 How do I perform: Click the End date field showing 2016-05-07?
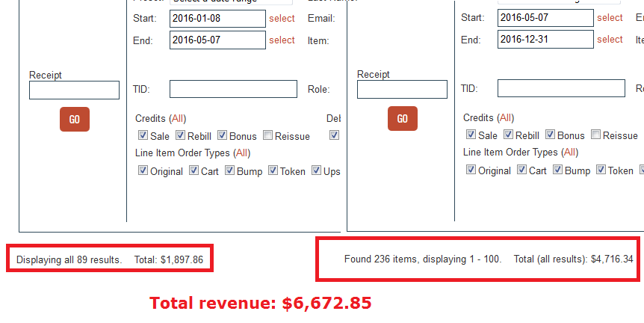[217, 40]
